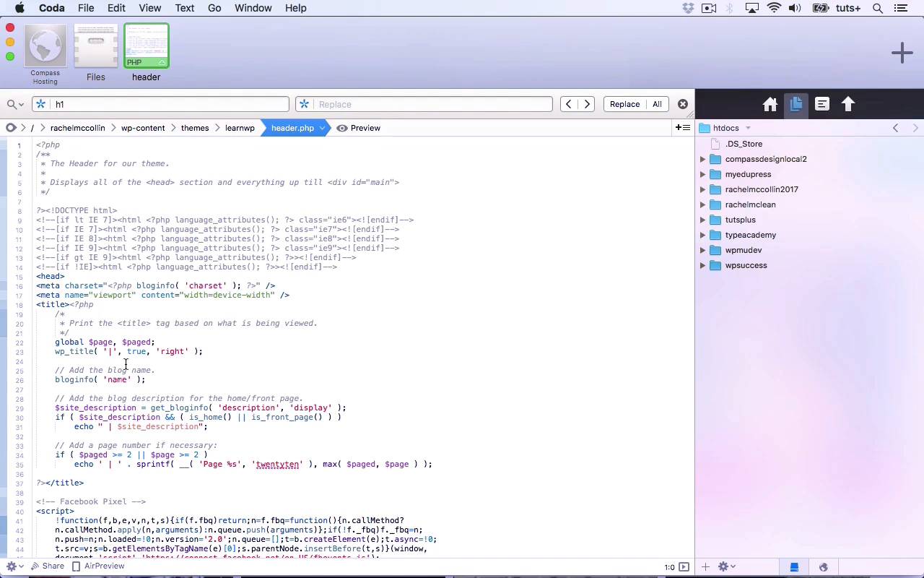This screenshot has width=924, height=578.
Task: Select the header PHP document tab
Action: coord(146,54)
